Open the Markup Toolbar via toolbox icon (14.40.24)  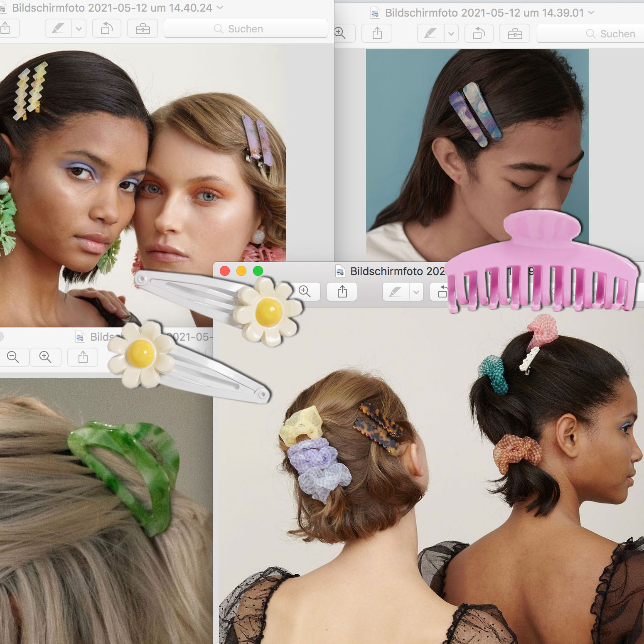[142, 28]
